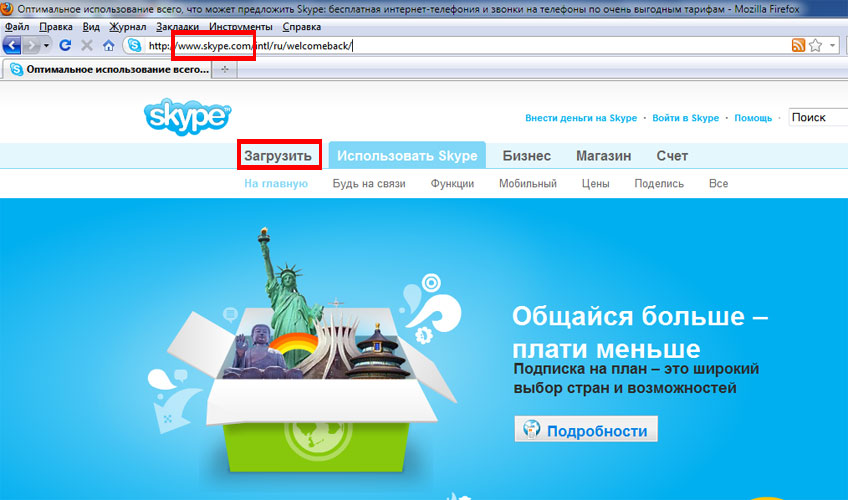The width and height of the screenshot is (848, 500).
Task: Click the Подробности button
Action: pos(586,429)
